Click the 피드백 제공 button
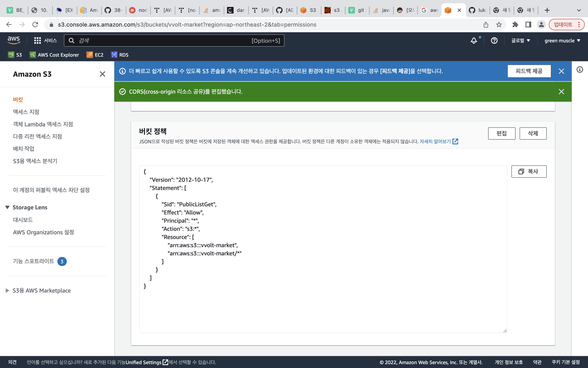The height and width of the screenshot is (368, 588). click(529, 71)
